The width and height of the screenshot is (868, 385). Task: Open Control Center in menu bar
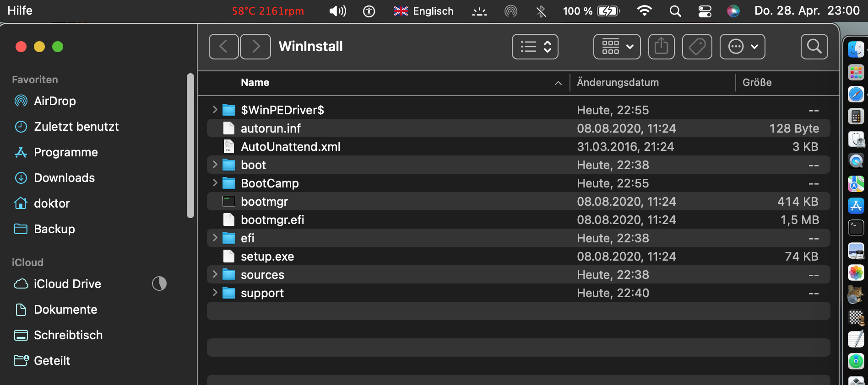point(705,11)
